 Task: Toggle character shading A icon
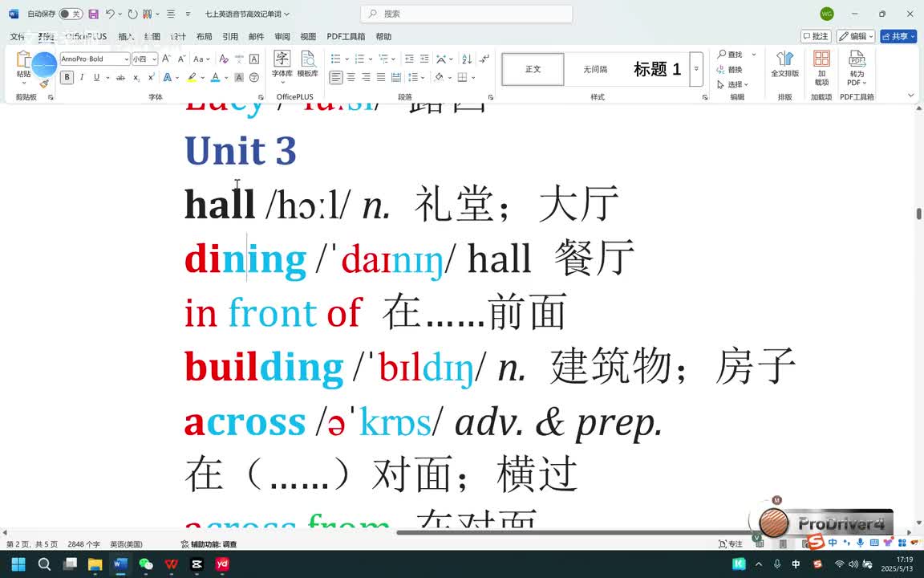click(x=239, y=77)
